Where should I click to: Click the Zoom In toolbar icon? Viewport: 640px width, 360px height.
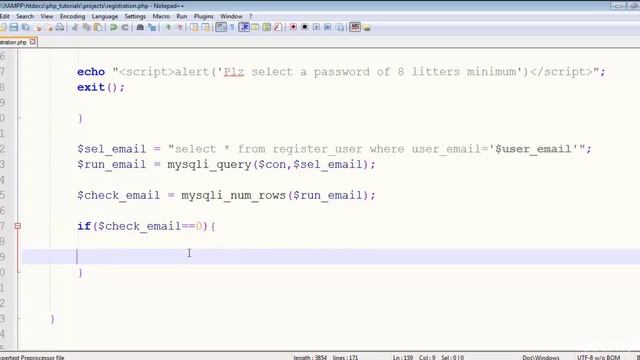tap(168, 27)
